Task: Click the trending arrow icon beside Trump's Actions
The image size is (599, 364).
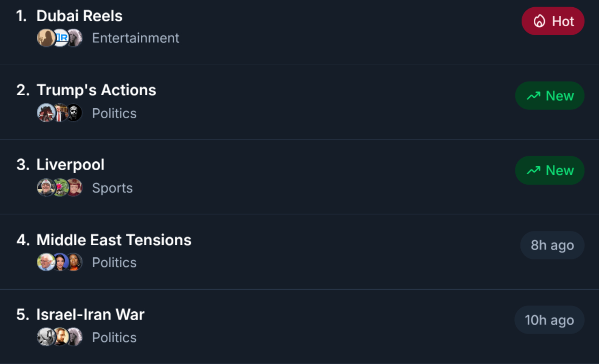Action: [533, 96]
